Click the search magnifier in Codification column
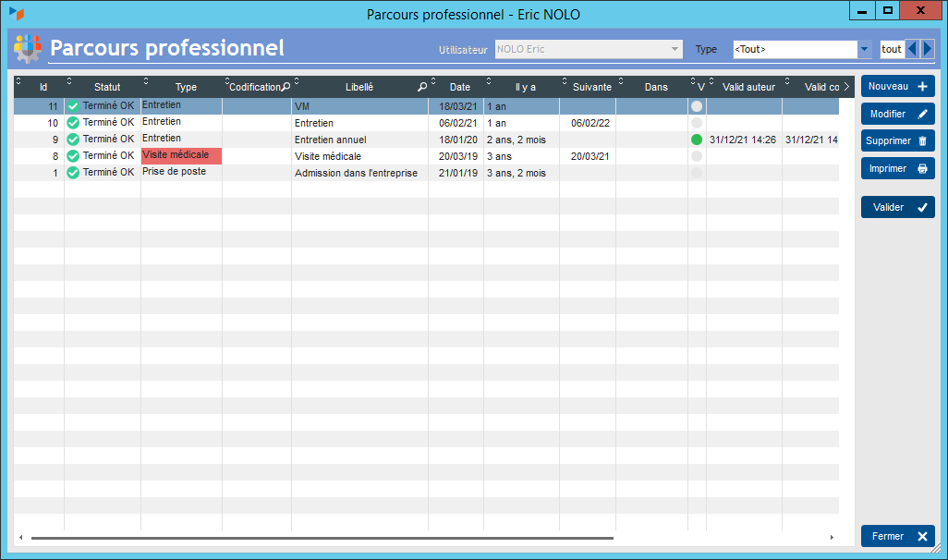 (x=286, y=88)
